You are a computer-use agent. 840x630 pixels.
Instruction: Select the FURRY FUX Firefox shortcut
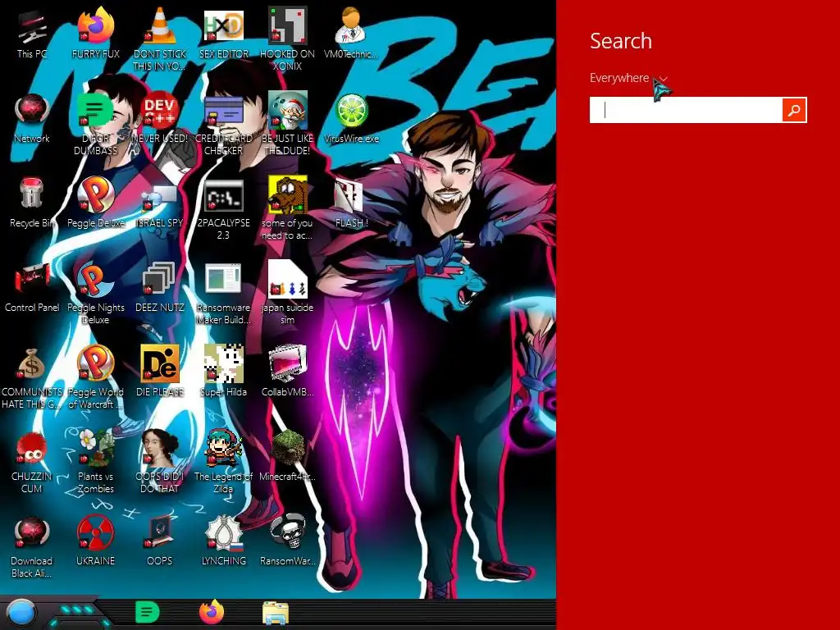pyautogui.click(x=96, y=25)
